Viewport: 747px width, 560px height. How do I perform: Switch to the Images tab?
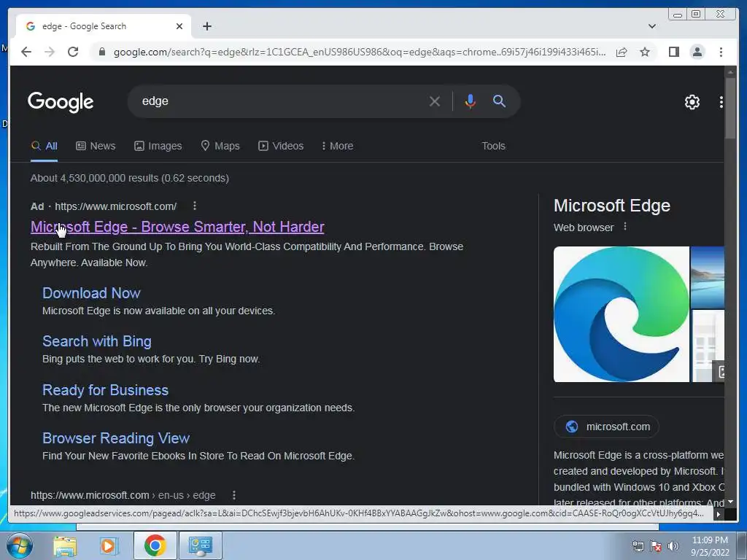click(158, 146)
